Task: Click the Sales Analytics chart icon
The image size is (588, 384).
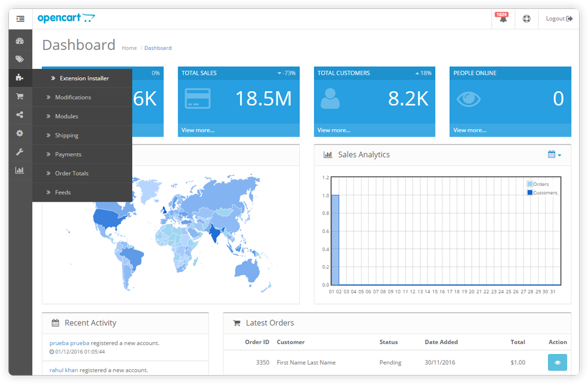Action: pyautogui.click(x=328, y=155)
